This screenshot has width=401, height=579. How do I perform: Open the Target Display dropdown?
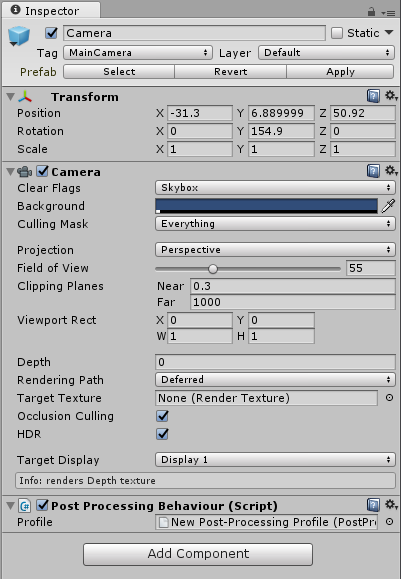point(275,460)
